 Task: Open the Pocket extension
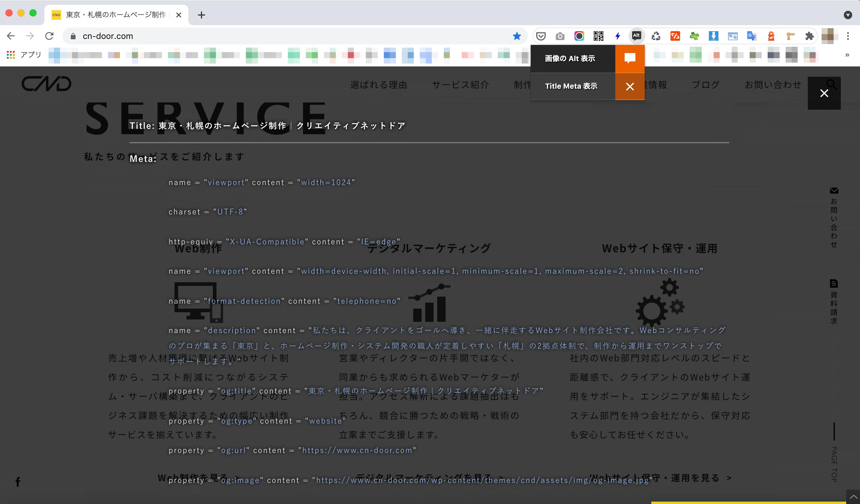[x=541, y=36]
